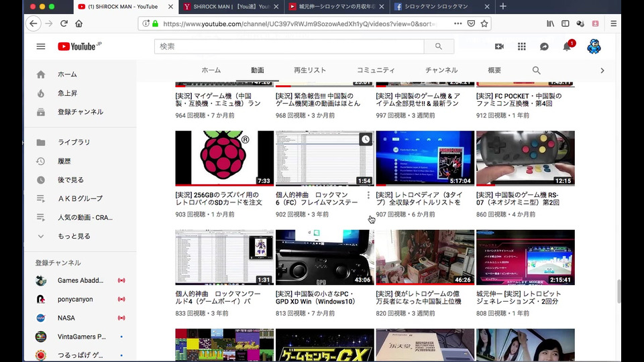
Task: Open the レトロビット 2:15:41 thumbnail
Action: [525, 257]
